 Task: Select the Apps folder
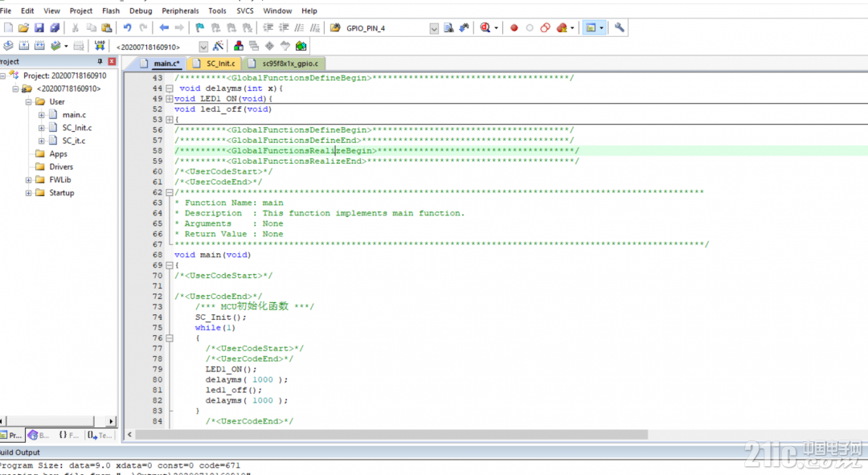[58, 154]
